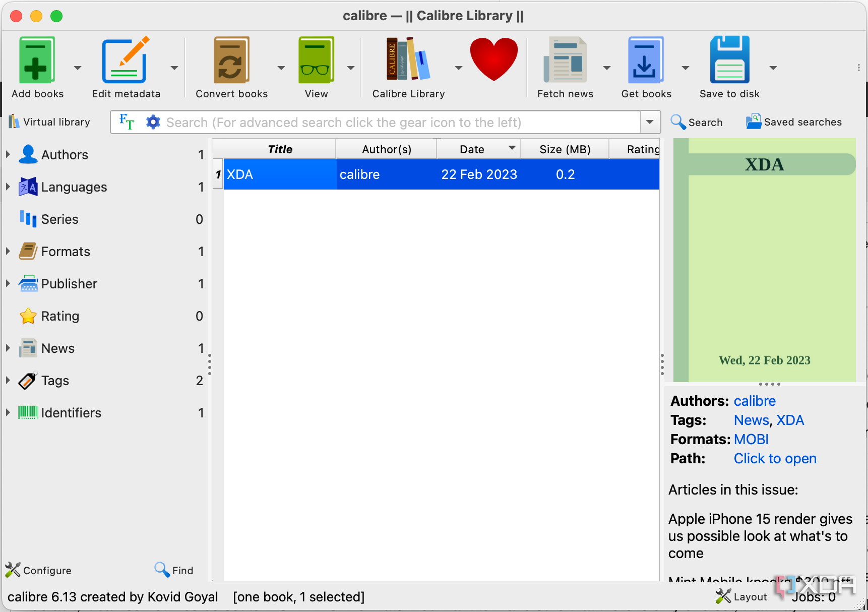Screen dimensions: 868x612
Task: Click the calibre author link
Action: pos(755,401)
